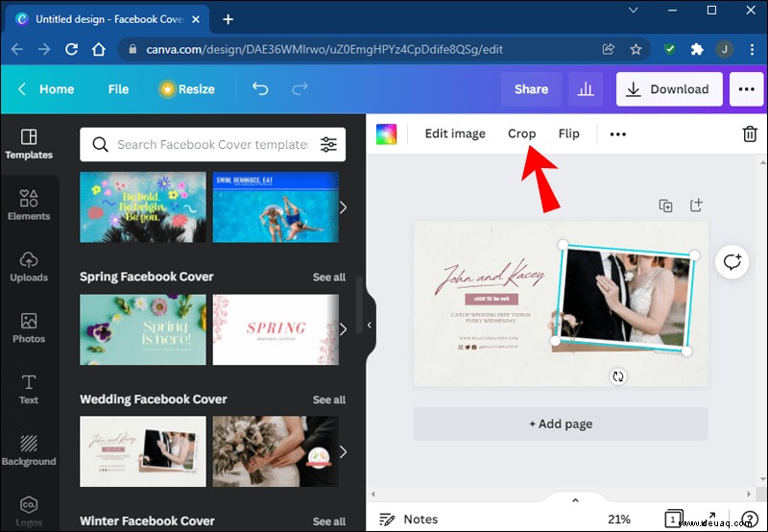Redo the last undone action
The width and height of the screenshot is (768, 532).
click(300, 88)
